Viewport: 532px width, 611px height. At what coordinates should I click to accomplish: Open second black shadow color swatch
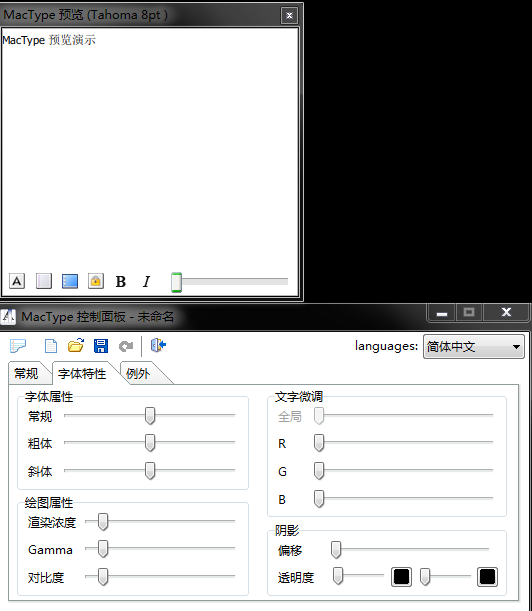[487, 577]
